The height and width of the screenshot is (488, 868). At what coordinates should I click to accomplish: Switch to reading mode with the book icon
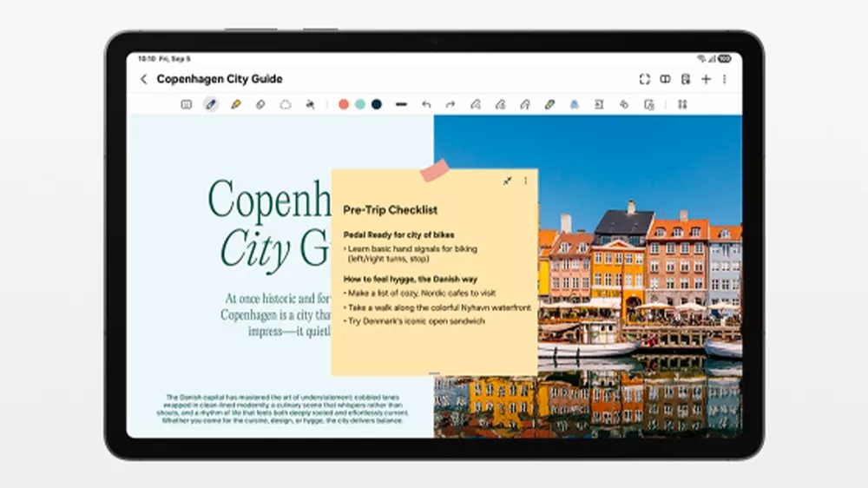pos(665,79)
